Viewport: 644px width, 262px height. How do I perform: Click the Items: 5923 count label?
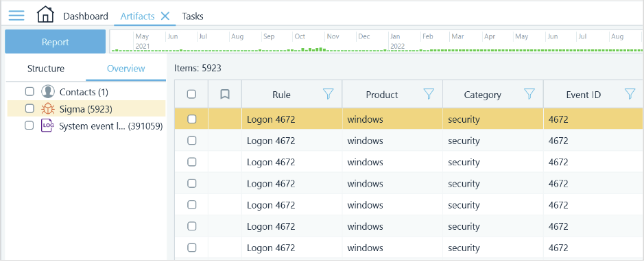pos(198,68)
